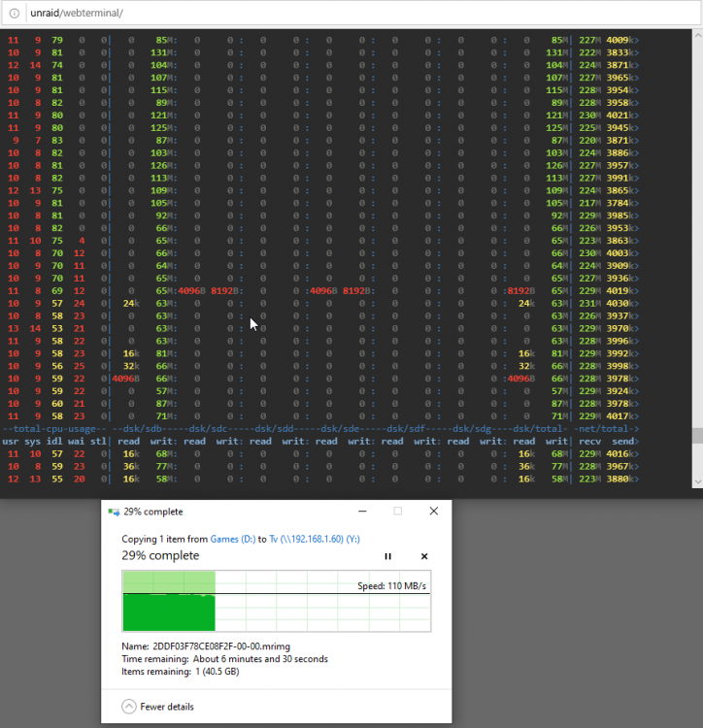Click the 'dsk/sdg' column header in terminal
703x728 pixels.
pyautogui.click(x=474, y=429)
